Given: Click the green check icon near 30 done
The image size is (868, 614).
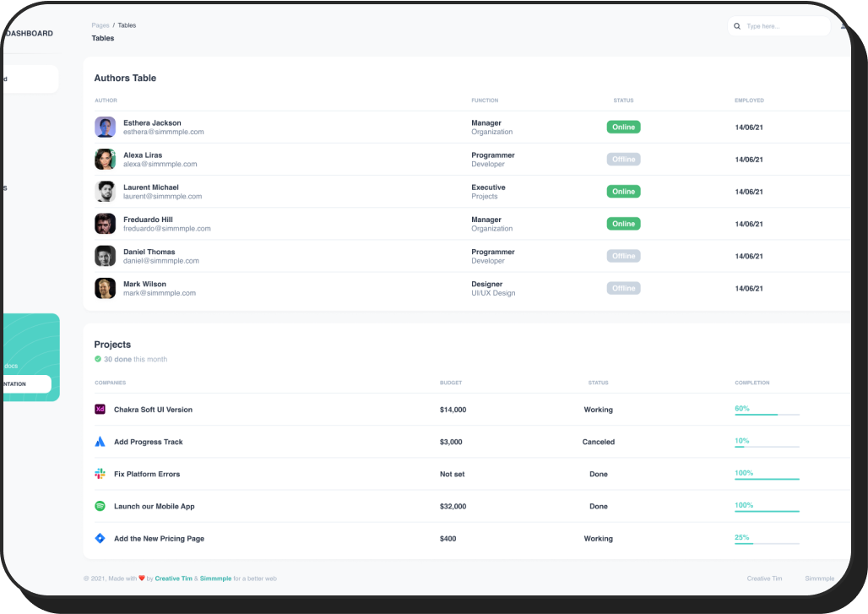Looking at the screenshot, I should pos(98,359).
